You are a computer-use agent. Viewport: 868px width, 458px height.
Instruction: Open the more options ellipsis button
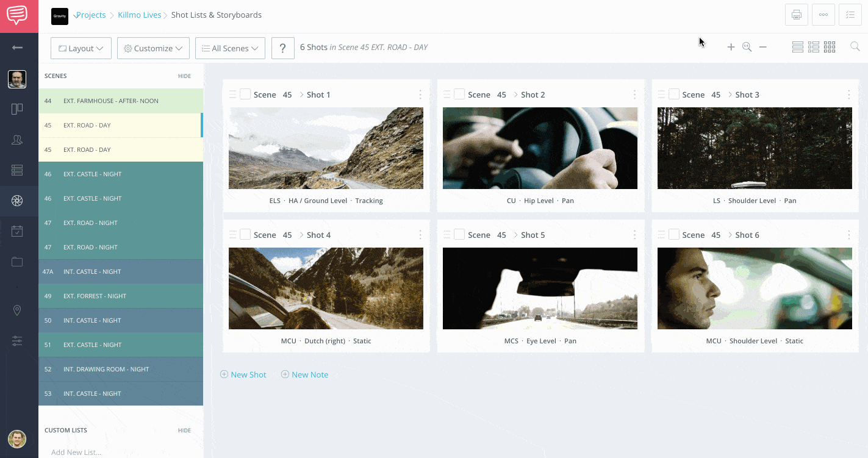[823, 15]
